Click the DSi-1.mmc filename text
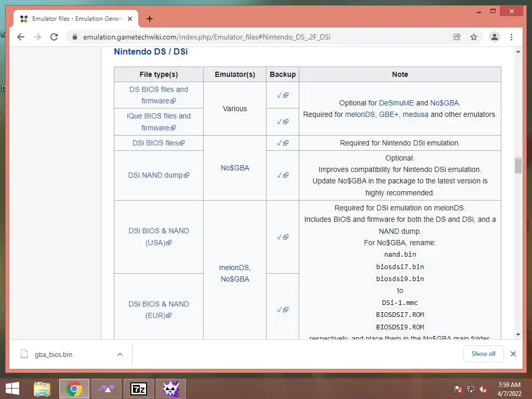Viewport: 532px width, 399px height. pos(400,303)
